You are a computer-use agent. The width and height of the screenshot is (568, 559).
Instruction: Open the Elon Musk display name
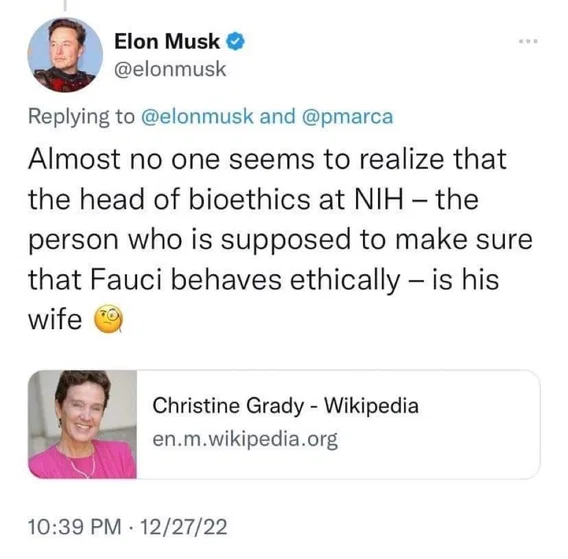tap(167, 41)
